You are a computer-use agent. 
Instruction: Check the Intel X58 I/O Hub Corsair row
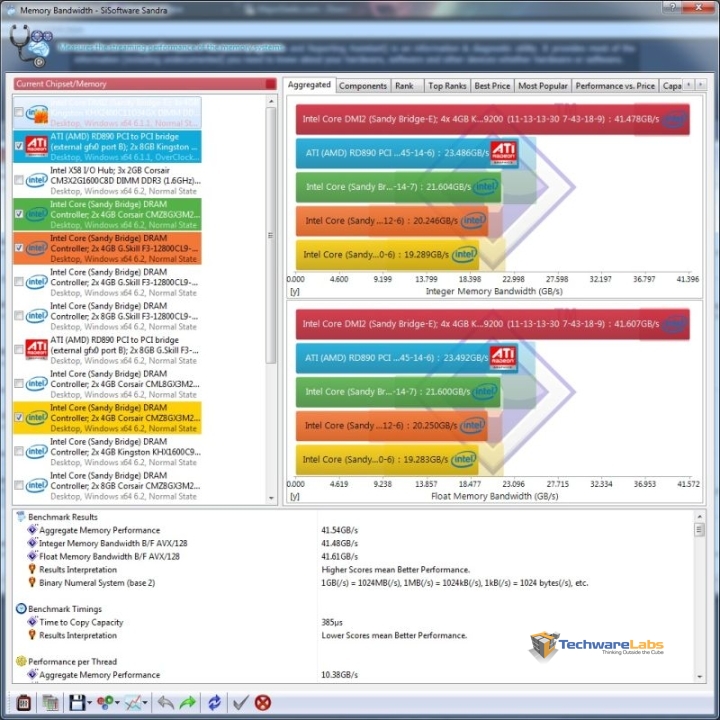[x=19, y=180]
